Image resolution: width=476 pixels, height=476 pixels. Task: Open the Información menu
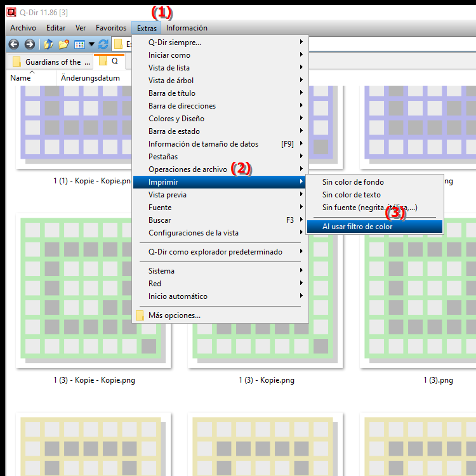pos(187,28)
